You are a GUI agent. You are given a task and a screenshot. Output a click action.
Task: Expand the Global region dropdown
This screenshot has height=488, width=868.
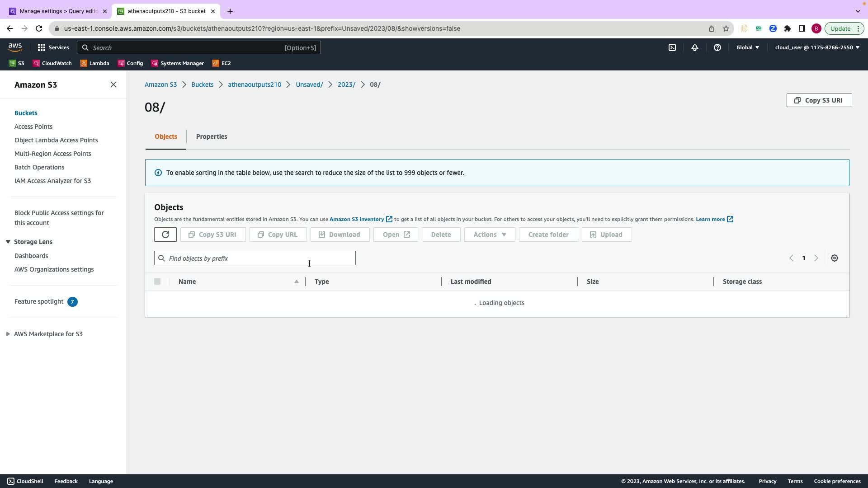click(x=748, y=47)
